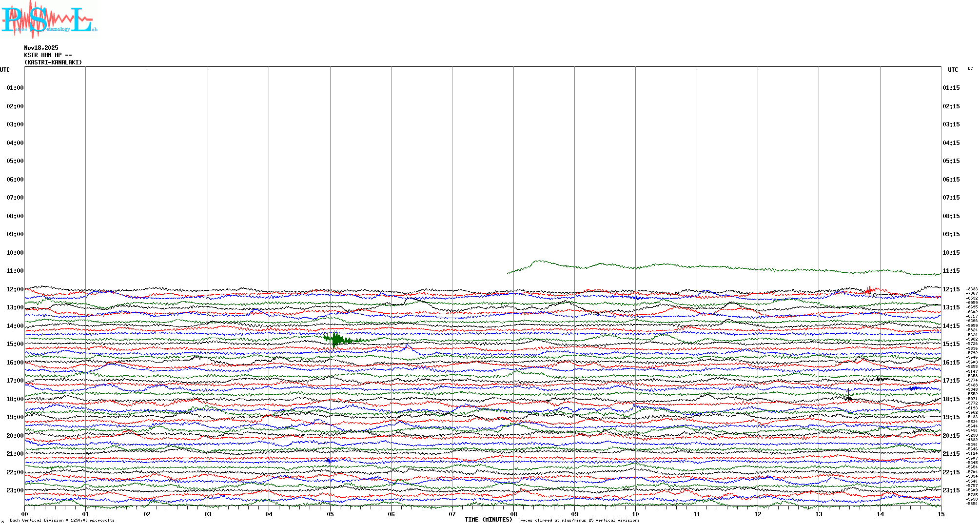
Task: Click the 12:00 hour label on left axis
Action: [15, 289]
